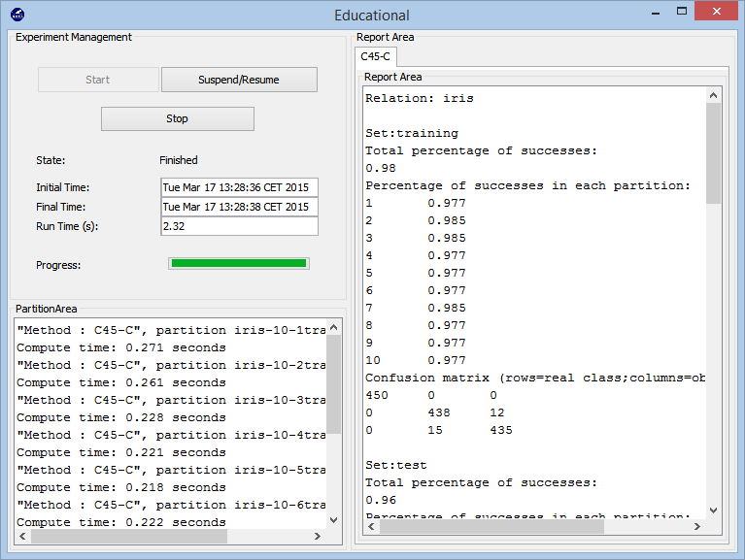This screenshot has width=745, height=560.
Task: Click 'Compute time: 0.271 seconds' line
Action: click(x=121, y=347)
